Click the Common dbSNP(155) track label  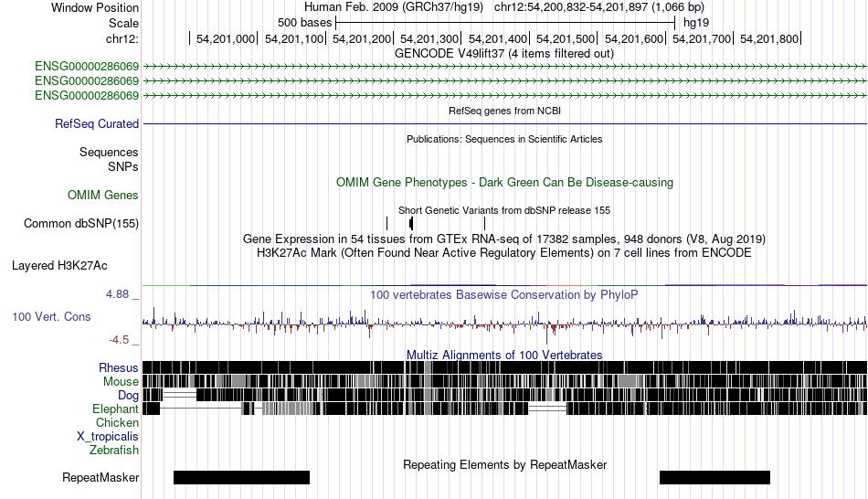point(80,223)
